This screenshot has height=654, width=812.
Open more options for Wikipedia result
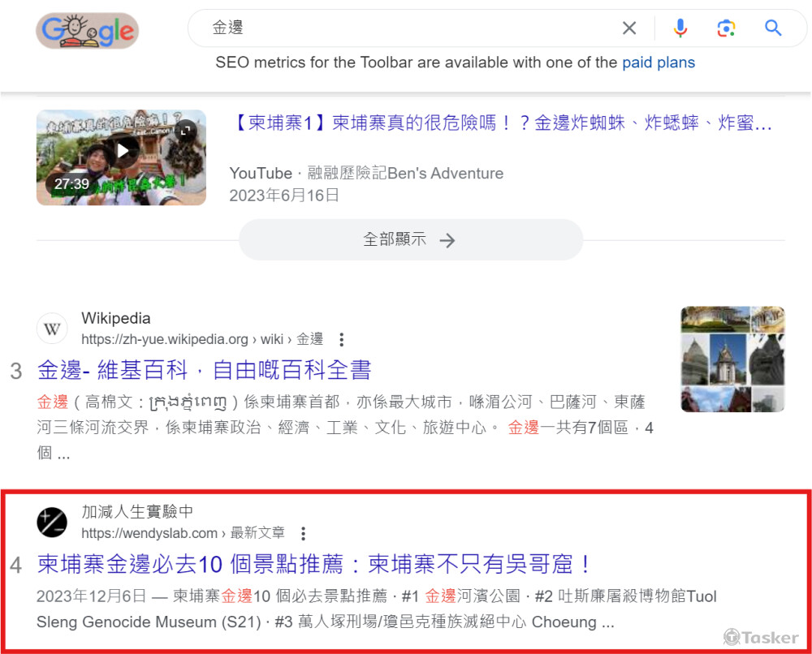click(341, 339)
